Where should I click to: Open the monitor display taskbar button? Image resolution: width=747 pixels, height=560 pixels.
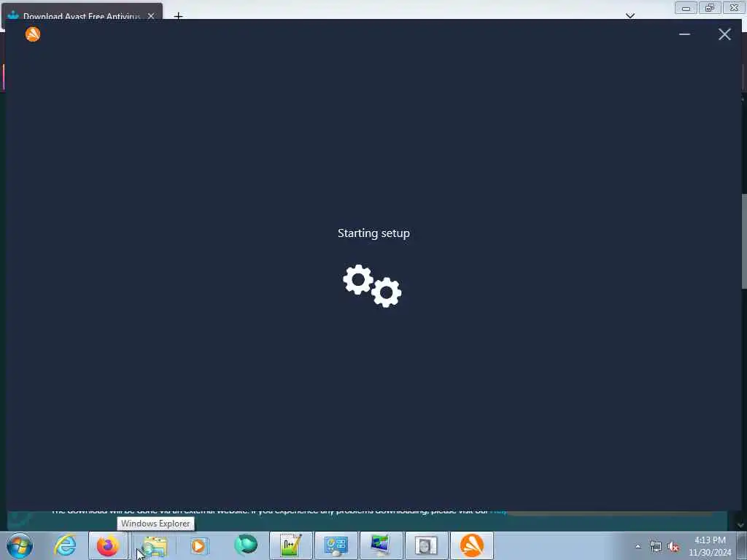[381, 545]
